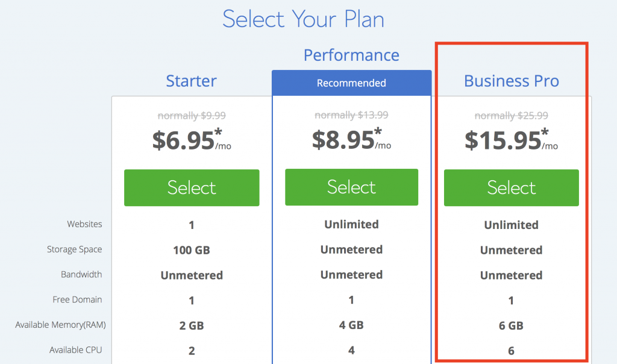Screen dimensions: 617x364
Task: Click the Websites row label
Action: click(x=84, y=224)
